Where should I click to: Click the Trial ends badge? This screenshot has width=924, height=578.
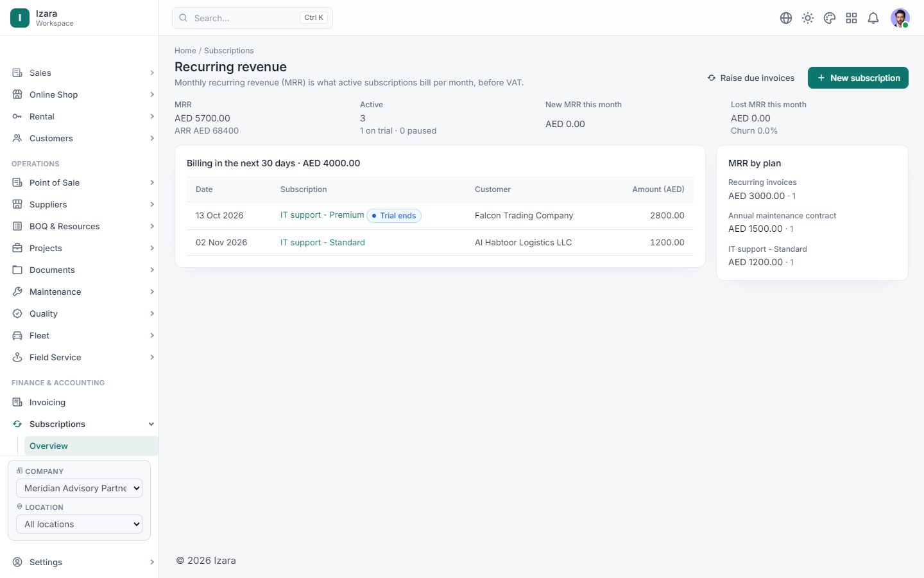394,216
